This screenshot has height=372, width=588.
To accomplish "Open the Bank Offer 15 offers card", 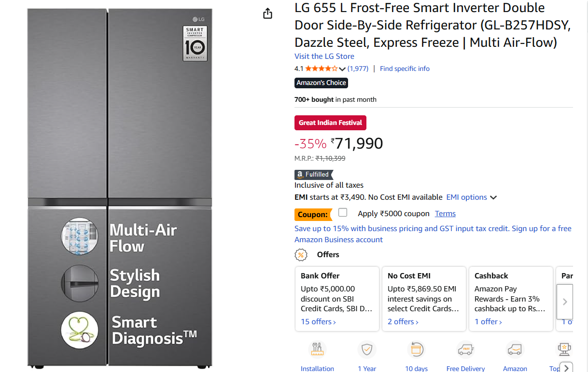I will point(318,322).
